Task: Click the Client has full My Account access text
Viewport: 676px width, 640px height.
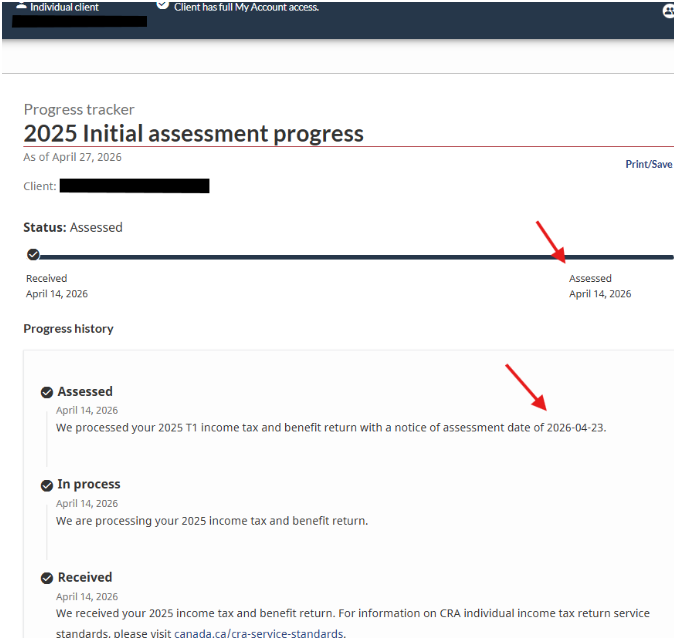Action: [246, 7]
